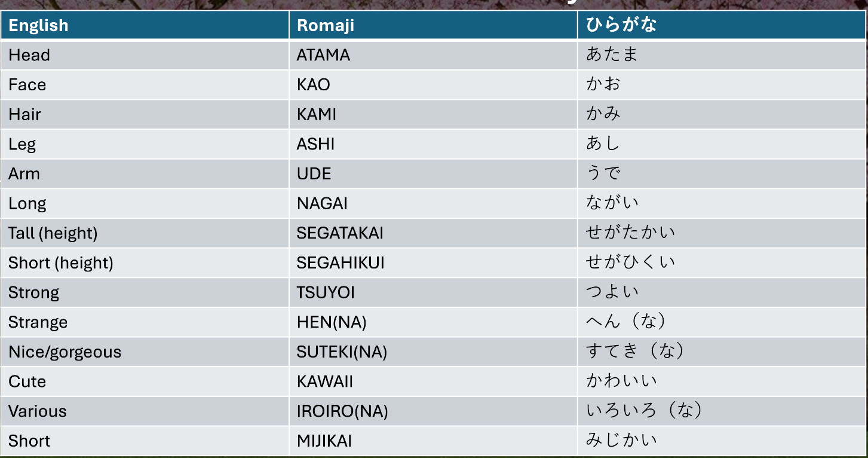
Task: Click the SUTEKI(NA) romaji cell
Action: 342,352
